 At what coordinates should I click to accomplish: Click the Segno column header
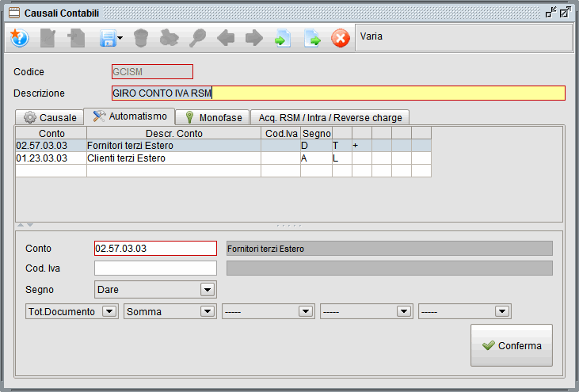pos(317,133)
